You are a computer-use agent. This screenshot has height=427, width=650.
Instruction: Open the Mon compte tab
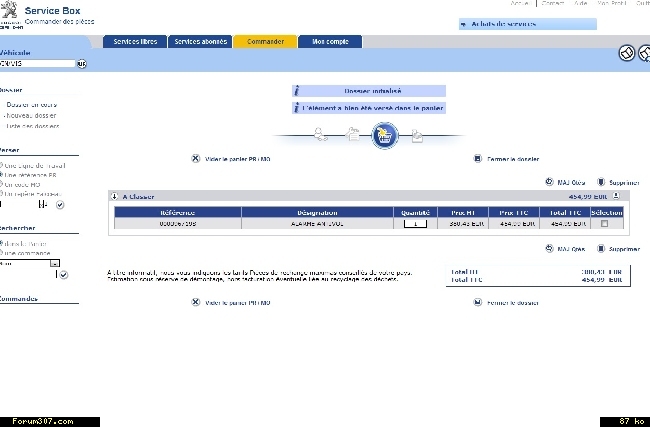[x=330, y=41]
